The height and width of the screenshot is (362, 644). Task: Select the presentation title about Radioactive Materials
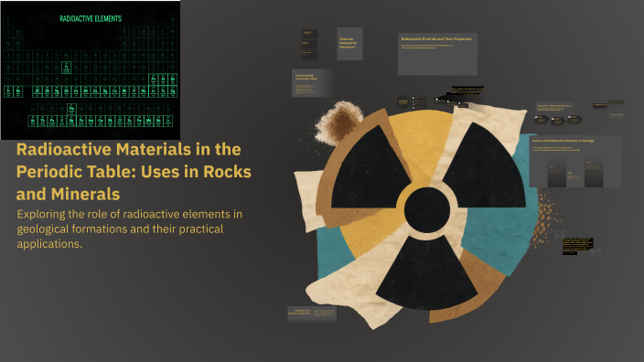tap(134, 172)
